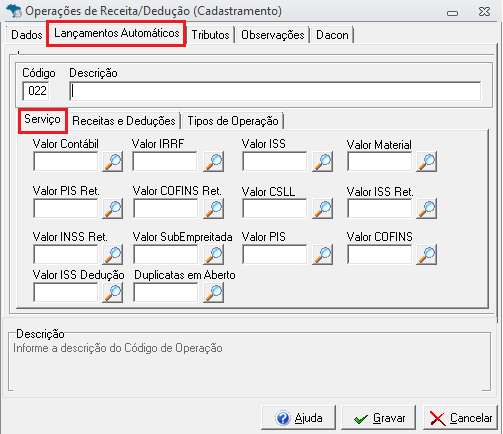The height and width of the screenshot is (434, 503).
Task: Open lookup for Valor SubEmpreitada
Action: coord(213,255)
